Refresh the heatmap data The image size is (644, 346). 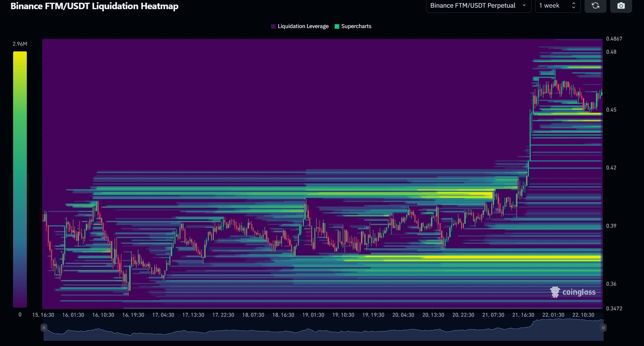[x=596, y=5]
